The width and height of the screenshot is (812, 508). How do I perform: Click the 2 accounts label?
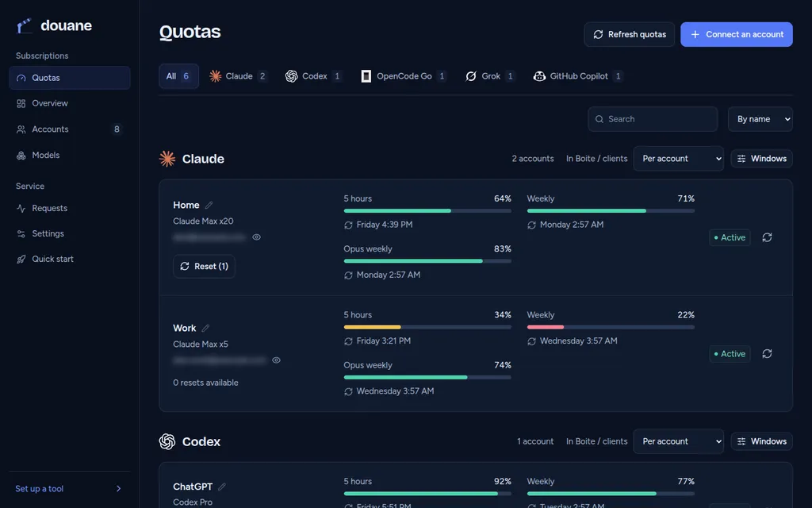(533, 159)
